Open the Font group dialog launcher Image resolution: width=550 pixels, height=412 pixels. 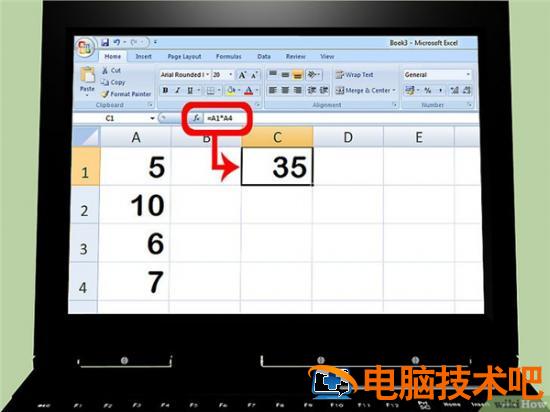coord(257,104)
